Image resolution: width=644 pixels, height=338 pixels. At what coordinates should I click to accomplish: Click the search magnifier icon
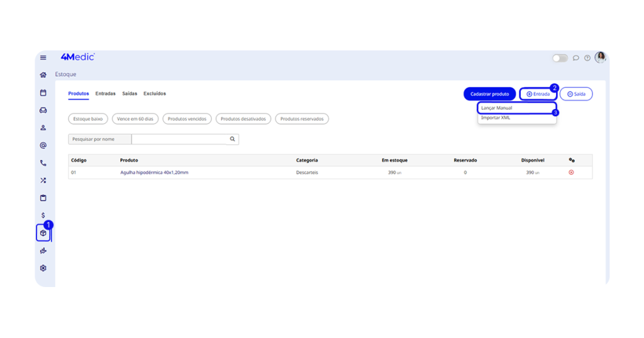click(232, 139)
